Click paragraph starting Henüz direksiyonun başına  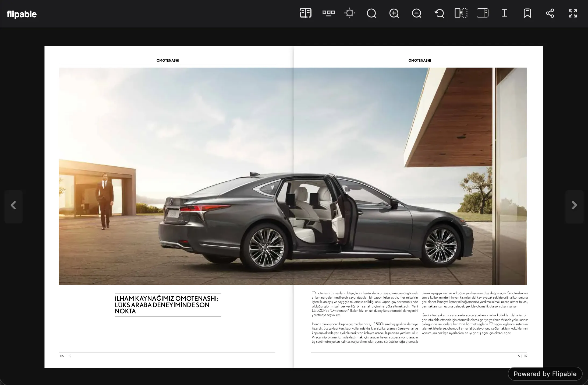(x=365, y=333)
